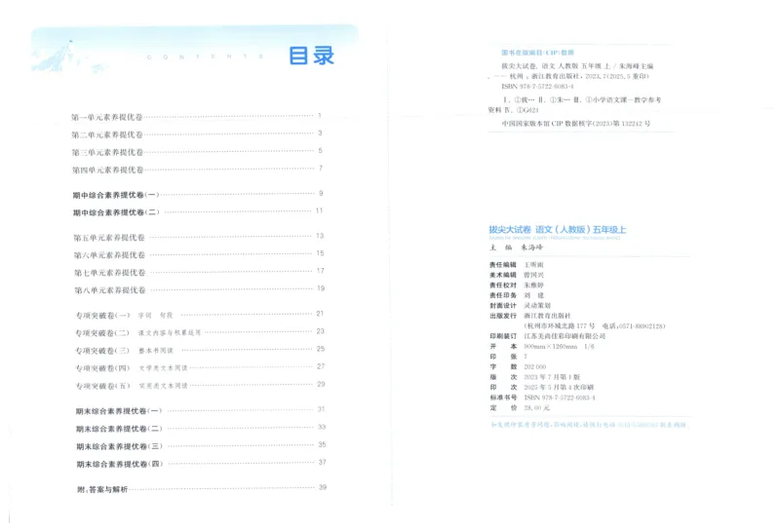Image resolution: width=780 pixels, height=532 pixels.
Task: Click the entry '专项突破卷(五)'
Action: 103,386
